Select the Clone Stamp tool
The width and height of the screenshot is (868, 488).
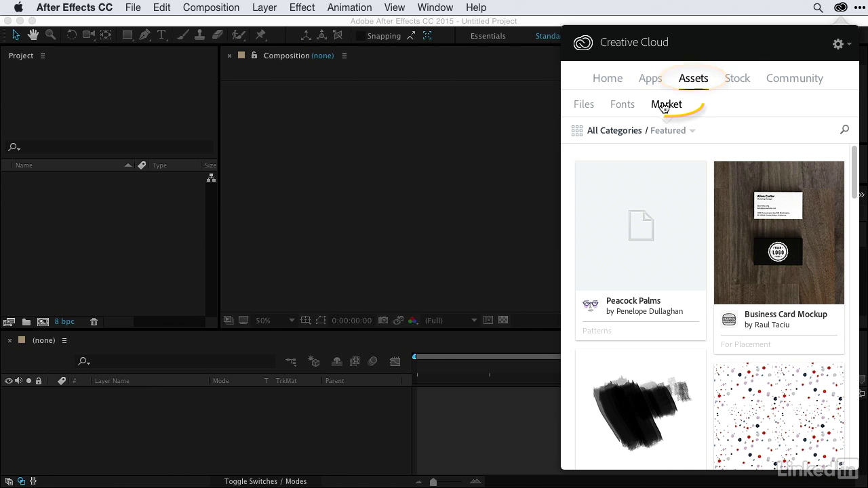click(x=200, y=35)
